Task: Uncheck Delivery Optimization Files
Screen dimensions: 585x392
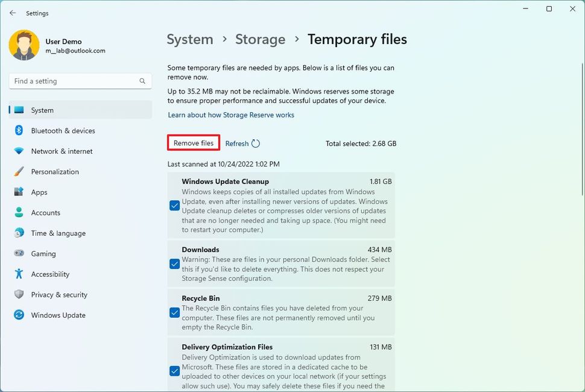Action: click(175, 371)
